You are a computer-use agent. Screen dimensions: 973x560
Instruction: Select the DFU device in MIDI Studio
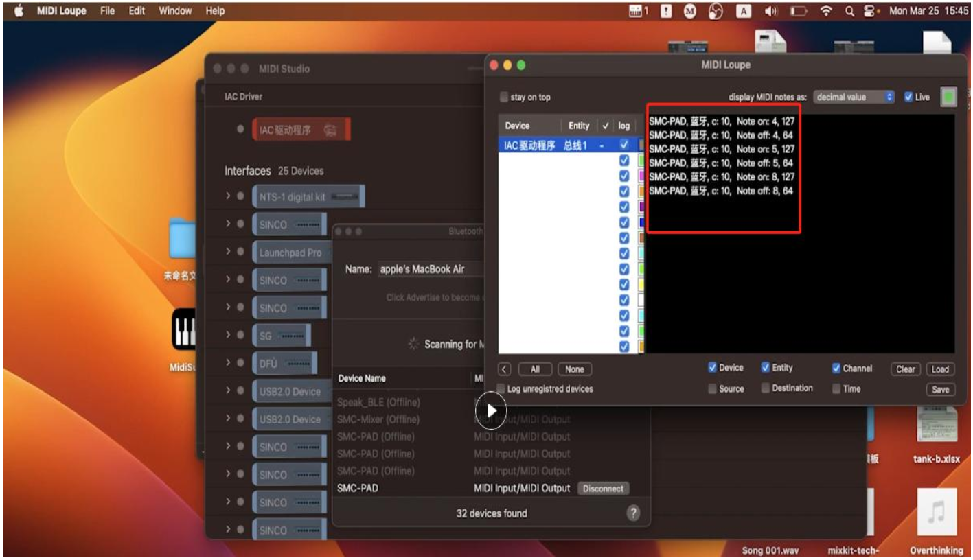(284, 363)
